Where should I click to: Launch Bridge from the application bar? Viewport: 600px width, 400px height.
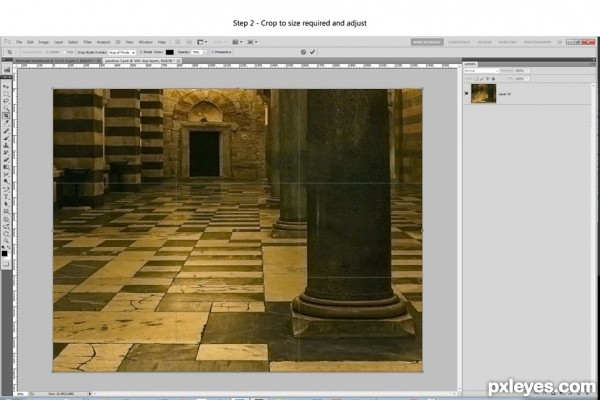(178, 42)
